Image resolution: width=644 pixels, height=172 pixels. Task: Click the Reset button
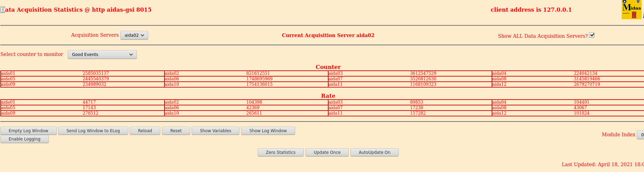176,131
